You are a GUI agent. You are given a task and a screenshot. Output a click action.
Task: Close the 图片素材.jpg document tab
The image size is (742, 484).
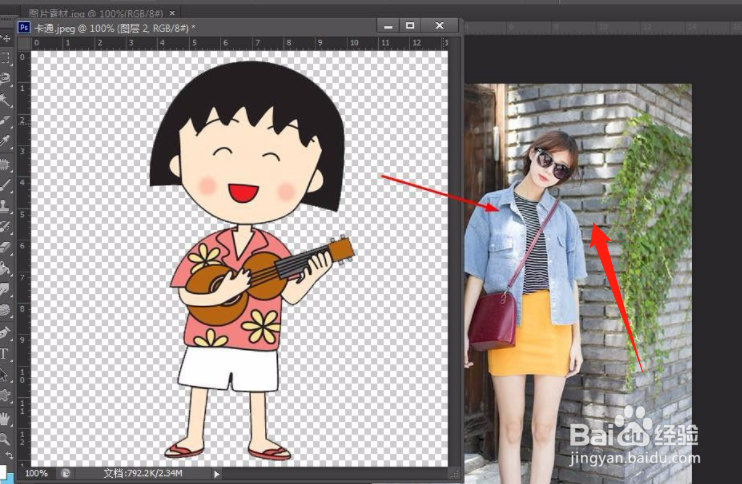(172, 13)
